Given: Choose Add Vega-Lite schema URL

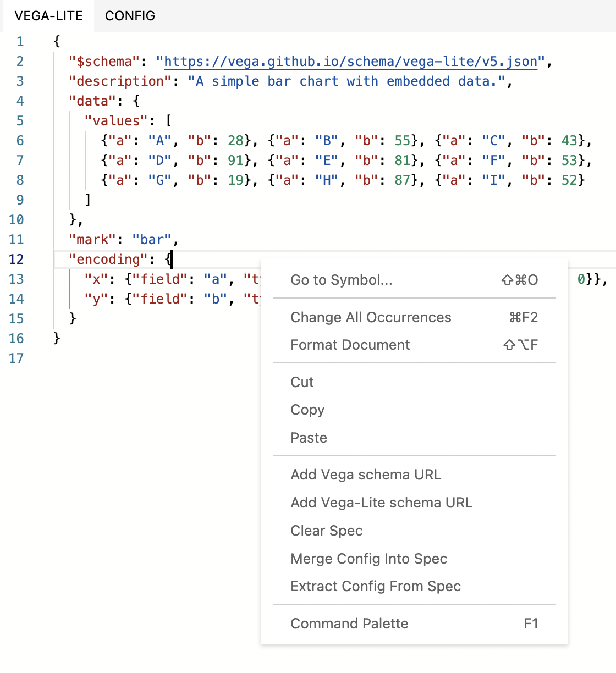Looking at the screenshot, I should tap(381, 503).
